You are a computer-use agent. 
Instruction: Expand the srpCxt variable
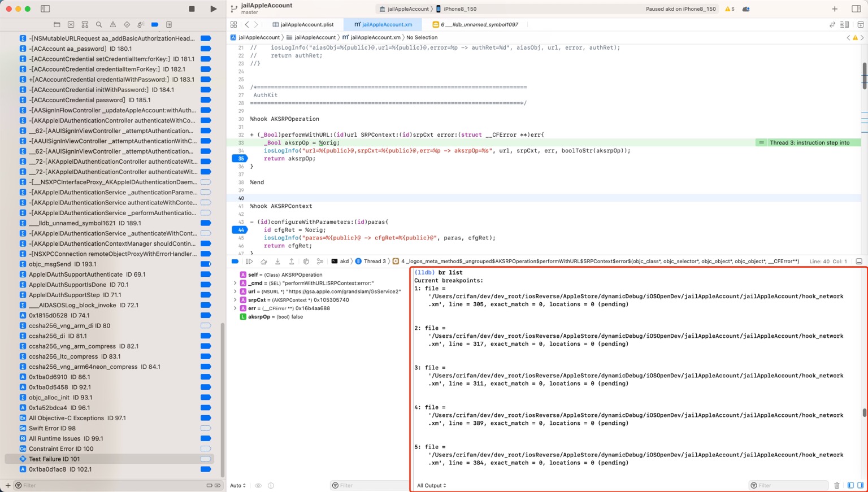coord(235,300)
